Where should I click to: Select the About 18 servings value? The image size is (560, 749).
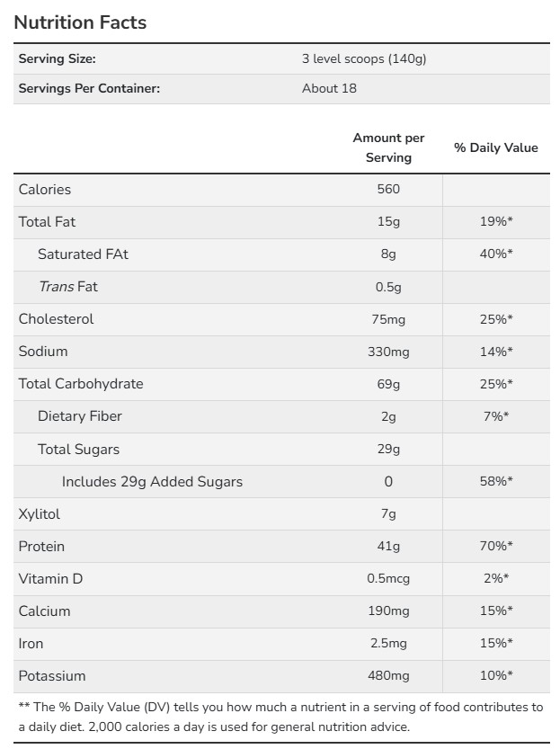pyautogui.click(x=329, y=88)
